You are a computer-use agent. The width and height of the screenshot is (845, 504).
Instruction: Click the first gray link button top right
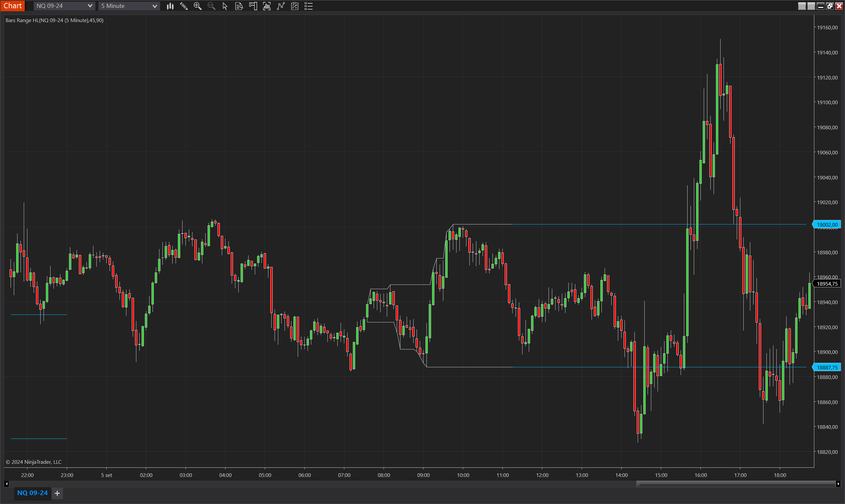coord(802,6)
